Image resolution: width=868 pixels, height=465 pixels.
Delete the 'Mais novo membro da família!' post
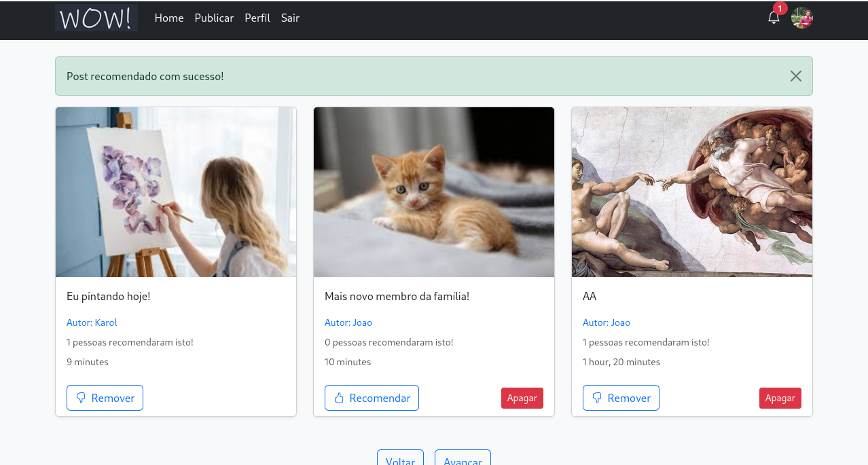tap(522, 398)
